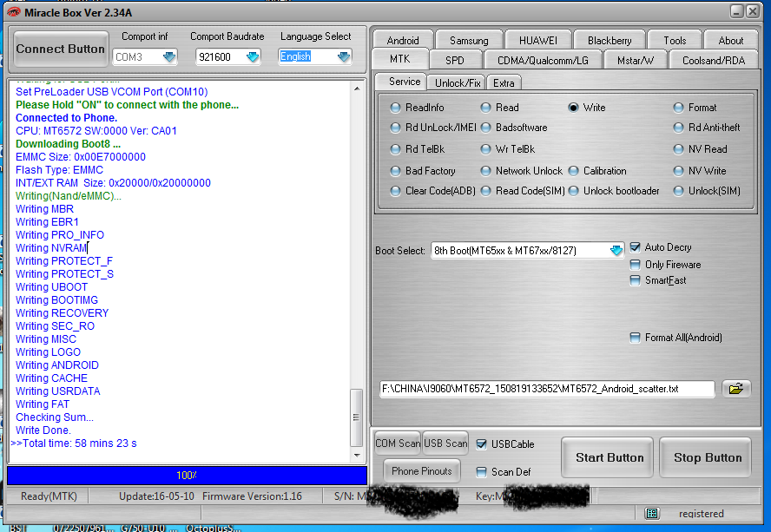Click the log scrollbar up arrow
Image resolution: width=771 pixels, height=532 pixels.
pos(357,89)
